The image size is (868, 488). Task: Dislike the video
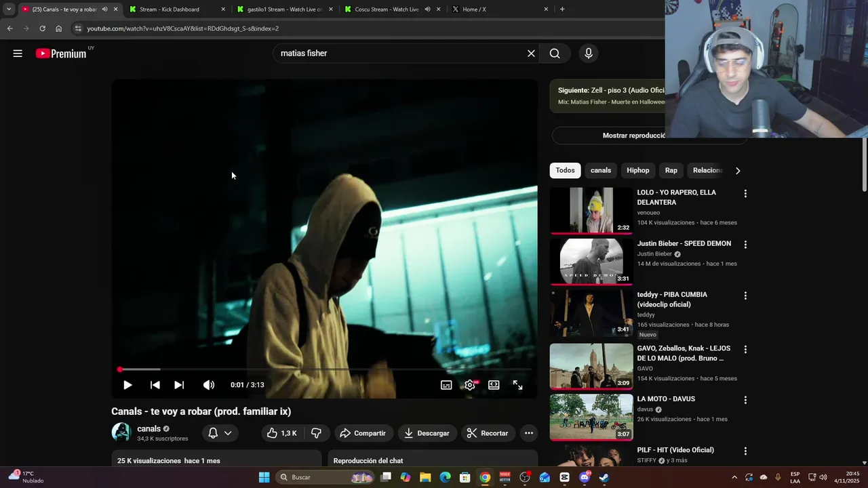click(x=316, y=433)
